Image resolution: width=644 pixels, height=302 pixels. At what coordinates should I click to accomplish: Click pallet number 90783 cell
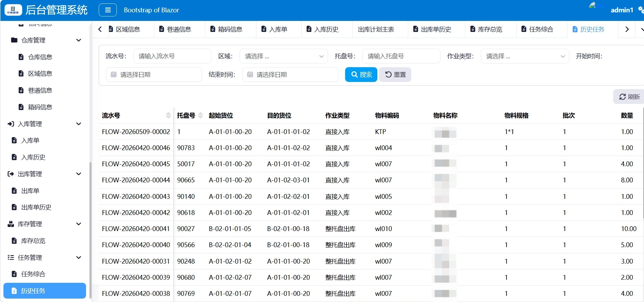(186, 148)
